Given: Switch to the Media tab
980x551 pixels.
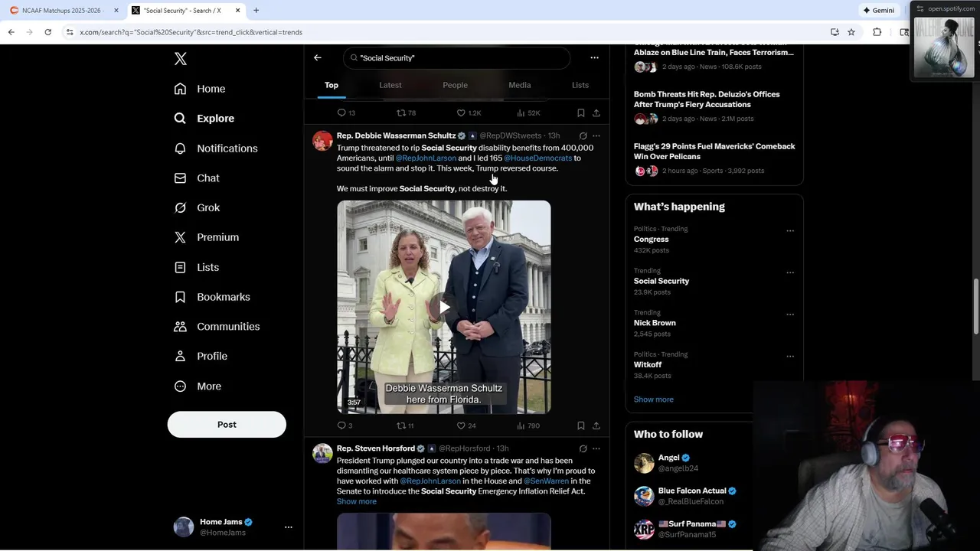Looking at the screenshot, I should pyautogui.click(x=520, y=85).
